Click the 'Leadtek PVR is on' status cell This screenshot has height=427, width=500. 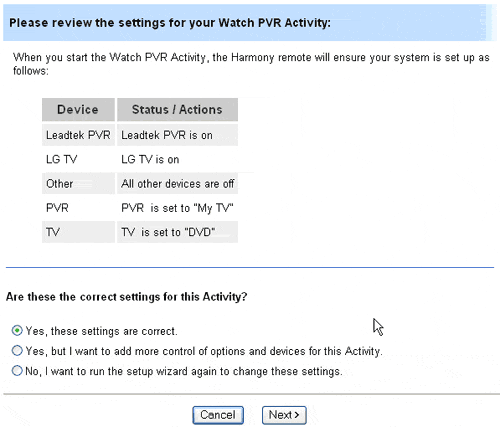177,135
